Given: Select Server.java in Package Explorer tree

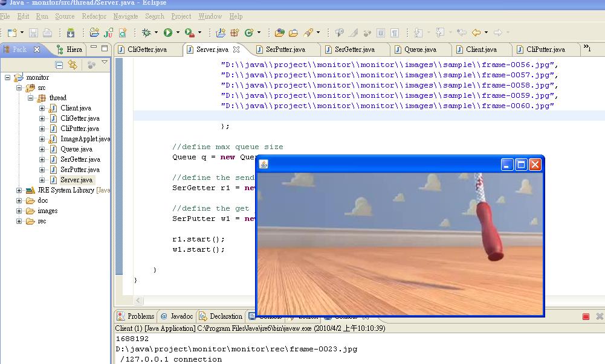Looking at the screenshot, I should tap(76, 180).
